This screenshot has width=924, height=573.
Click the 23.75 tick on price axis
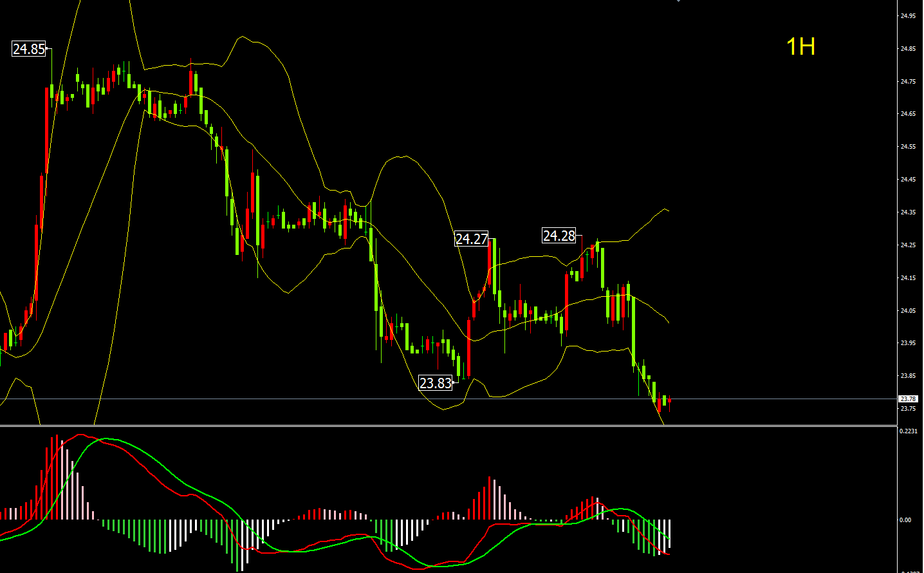[x=908, y=409]
